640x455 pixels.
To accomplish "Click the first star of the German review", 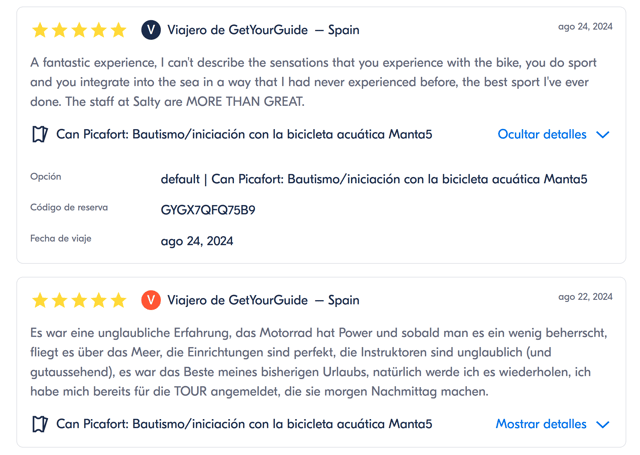I will tap(40, 300).
